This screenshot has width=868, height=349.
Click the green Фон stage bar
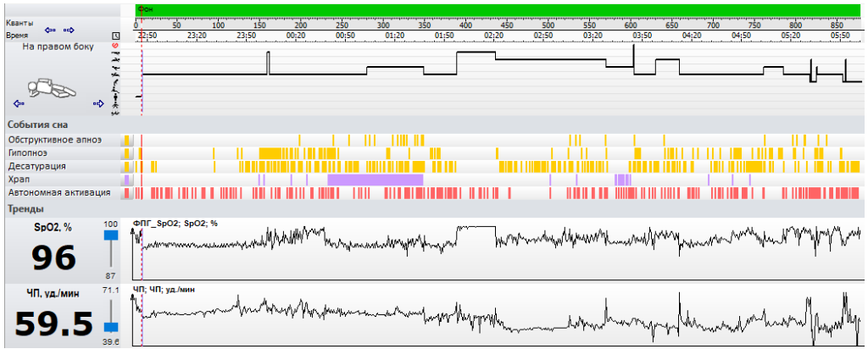pyautogui.click(x=498, y=10)
